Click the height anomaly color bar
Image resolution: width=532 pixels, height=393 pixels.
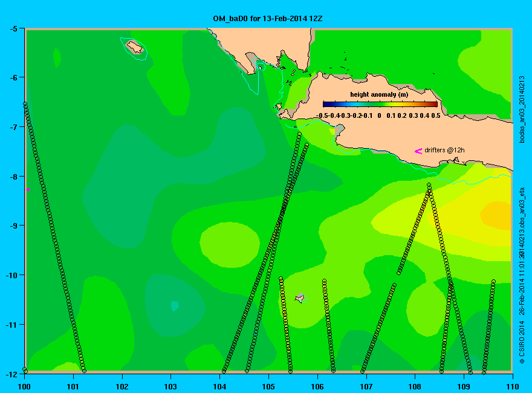click(380, 104)
